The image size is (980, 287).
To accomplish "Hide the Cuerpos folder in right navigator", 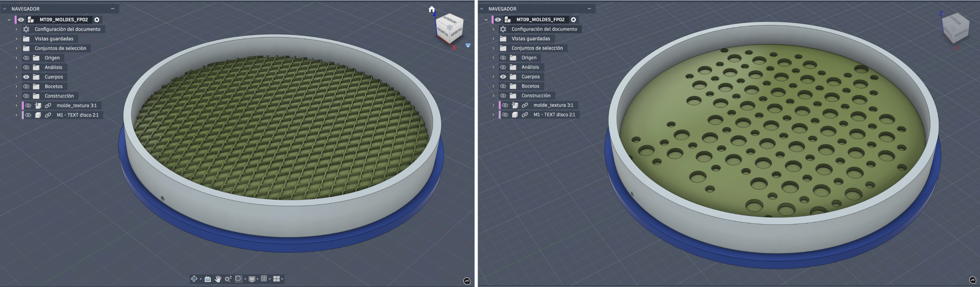I will click(503, 76).
